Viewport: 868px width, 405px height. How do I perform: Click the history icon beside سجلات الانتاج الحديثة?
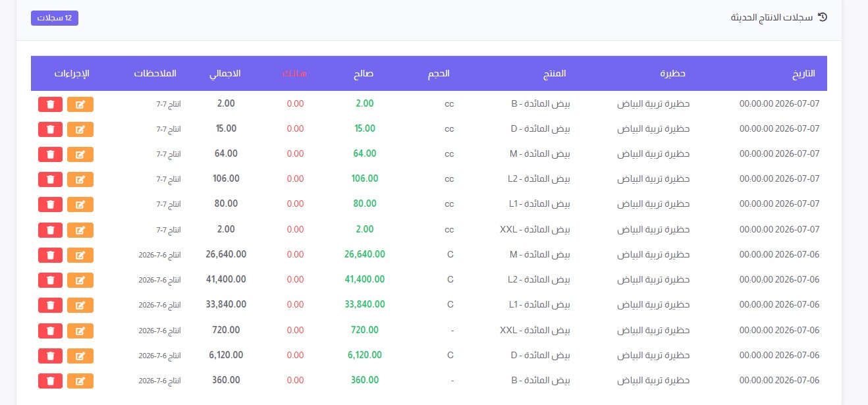pyautogui.click(x=822, y=17)
